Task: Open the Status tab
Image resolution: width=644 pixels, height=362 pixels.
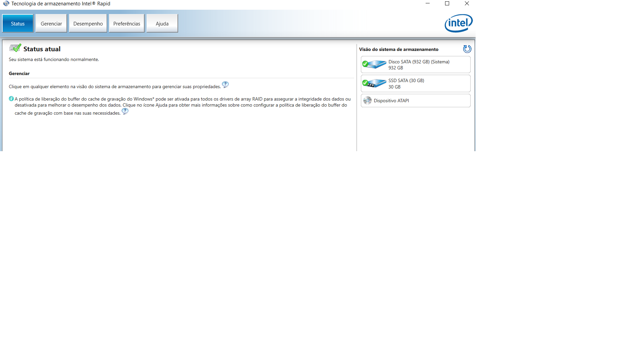Action: click(18, 23)
